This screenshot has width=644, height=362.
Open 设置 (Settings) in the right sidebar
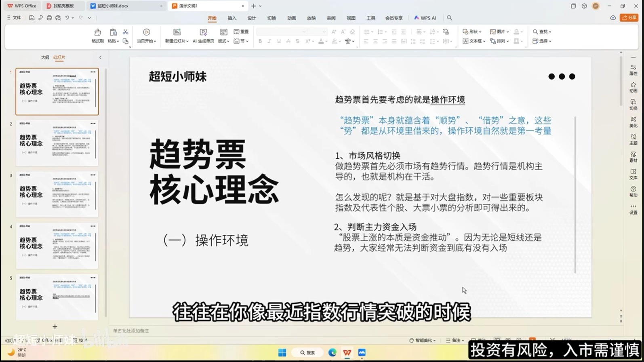[633, 209]
